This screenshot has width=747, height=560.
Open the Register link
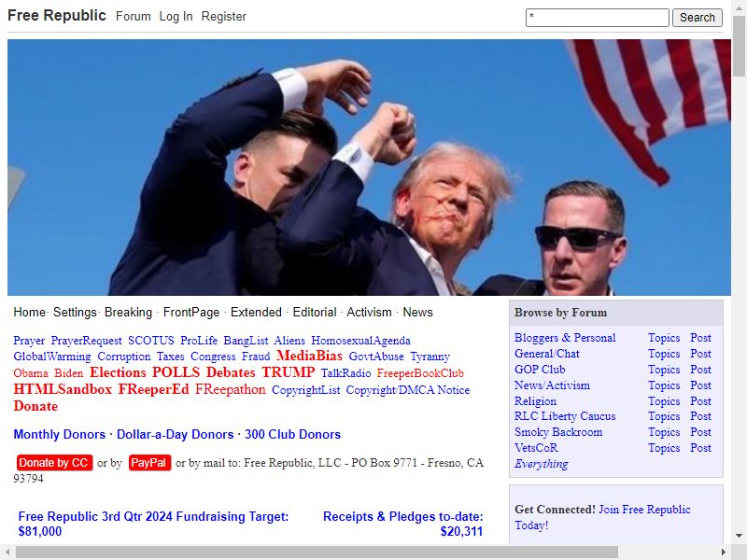click(223, 17)
